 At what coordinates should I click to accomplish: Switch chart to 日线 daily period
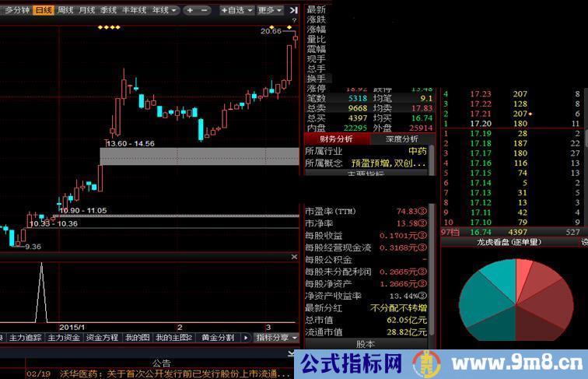coord(44,11)
